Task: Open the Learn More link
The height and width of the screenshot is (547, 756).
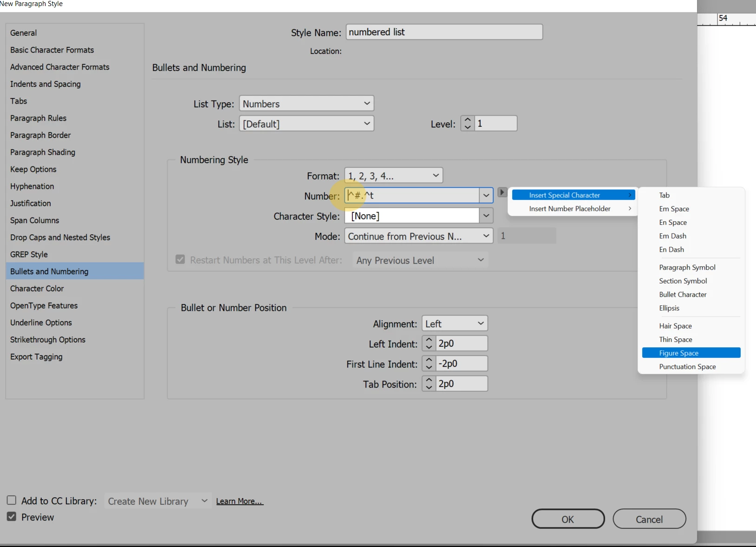Action: point(240,501)
